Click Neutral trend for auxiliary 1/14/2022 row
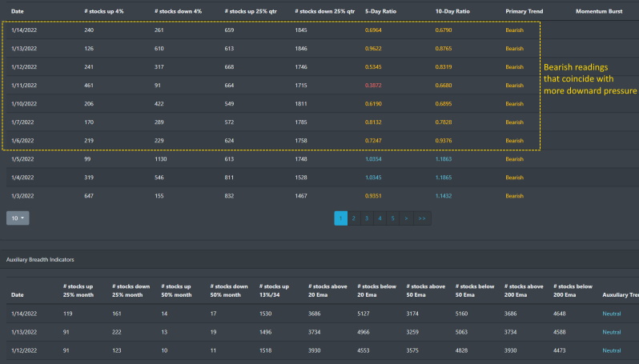 coord(611,314)
